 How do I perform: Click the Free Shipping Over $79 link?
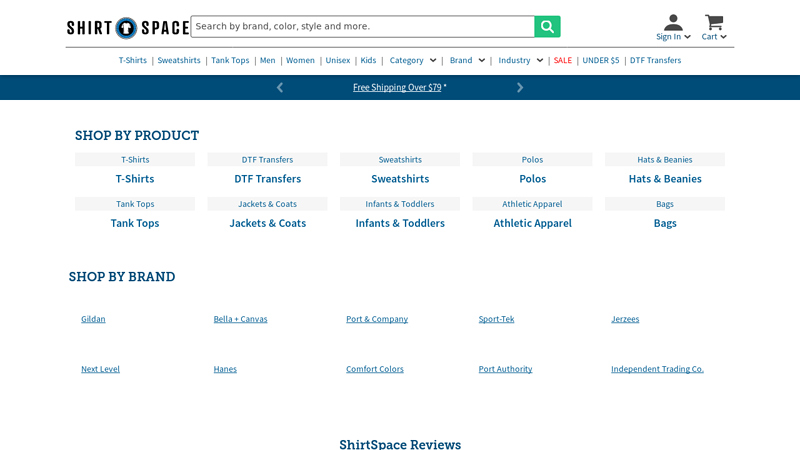397,88
